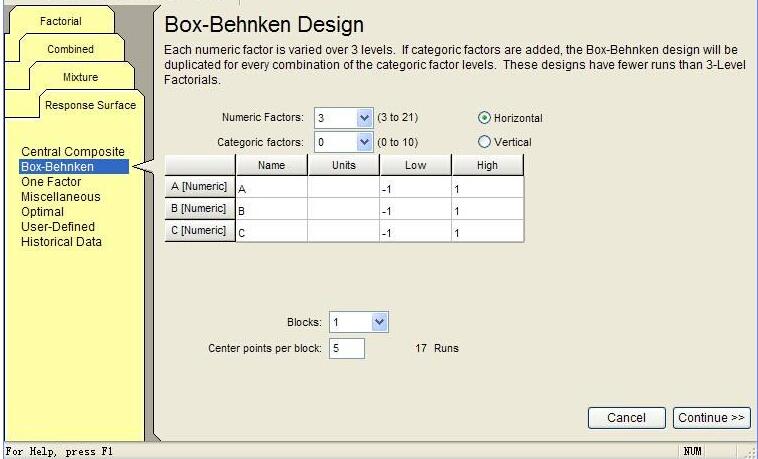Enable the Vertical layout option
Viewport: 758px width, 459px height.
pyautogui.click(x=486, y=142)
